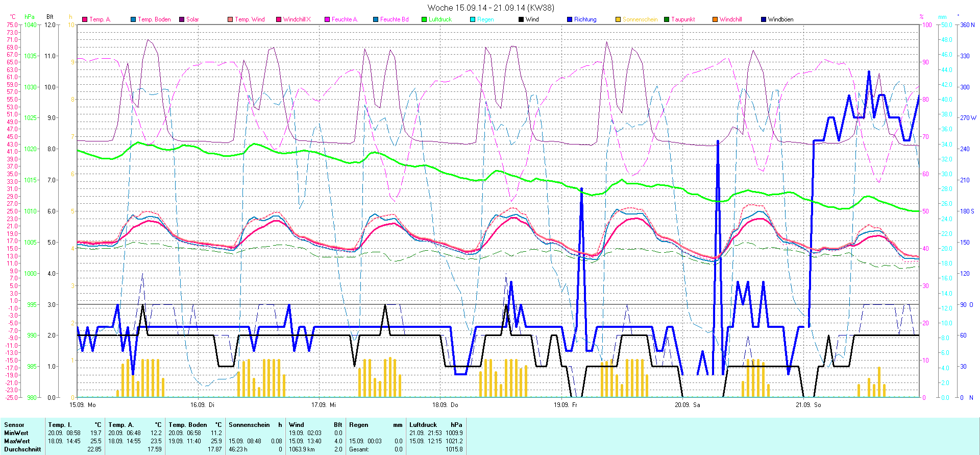Viewport: 980px width, 455px height.
Task: Click the yellow Sonnenschein legend swatch
Action: pos(618,19)
